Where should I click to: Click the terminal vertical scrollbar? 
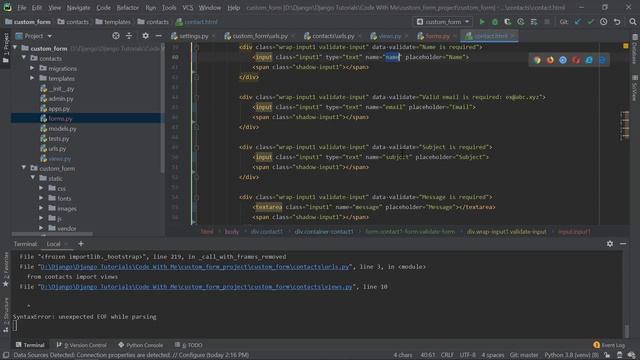click(627, 330)
